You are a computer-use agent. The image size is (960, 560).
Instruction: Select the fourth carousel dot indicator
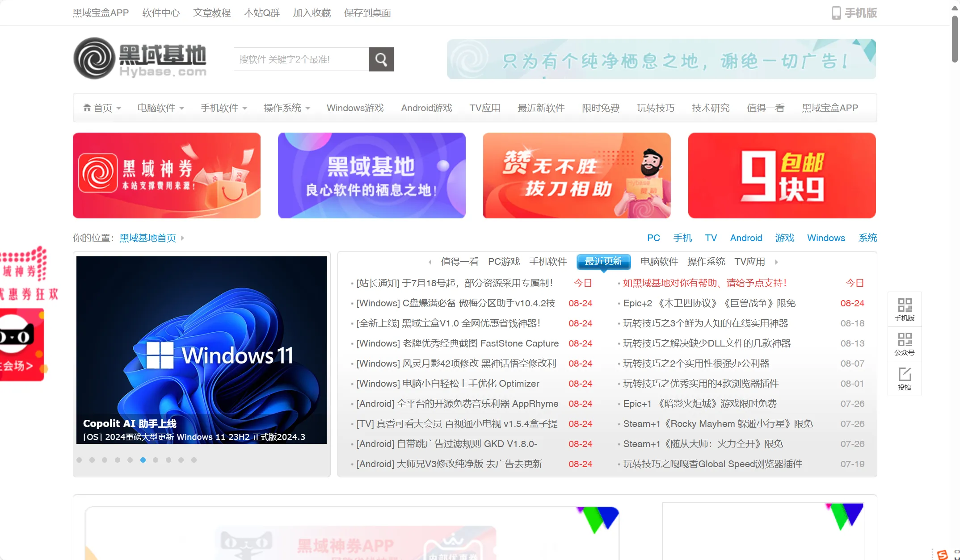[x=118, y=460]
